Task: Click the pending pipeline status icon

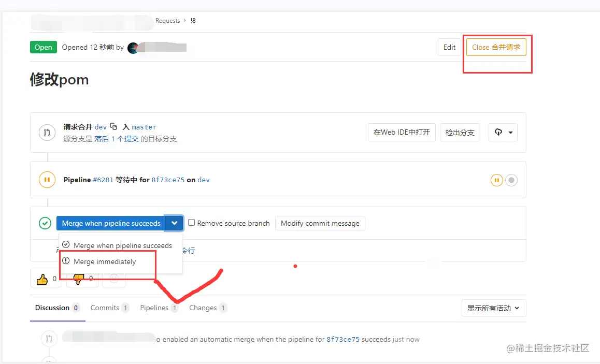Action: [x=47, y=180]
